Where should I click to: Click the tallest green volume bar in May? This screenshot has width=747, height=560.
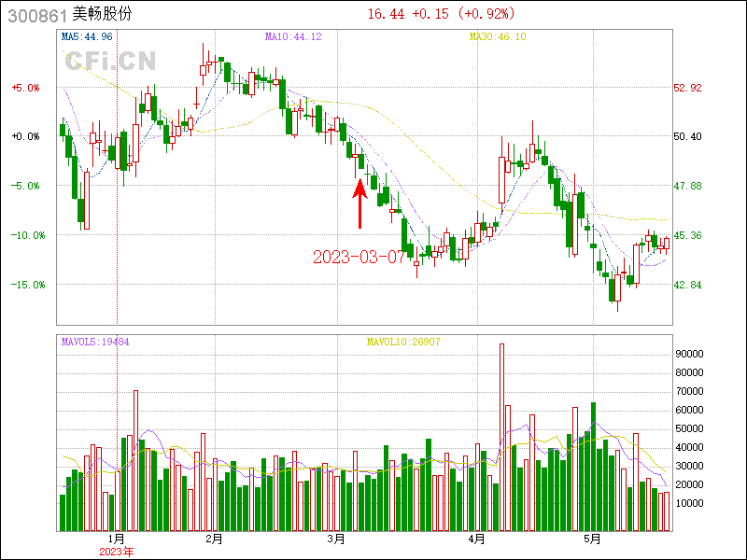(594, 467)
